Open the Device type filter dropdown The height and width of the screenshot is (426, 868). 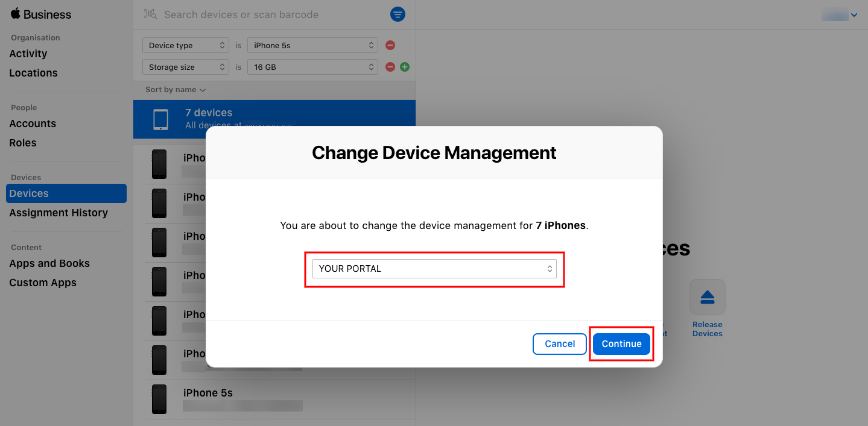point(186,45)
